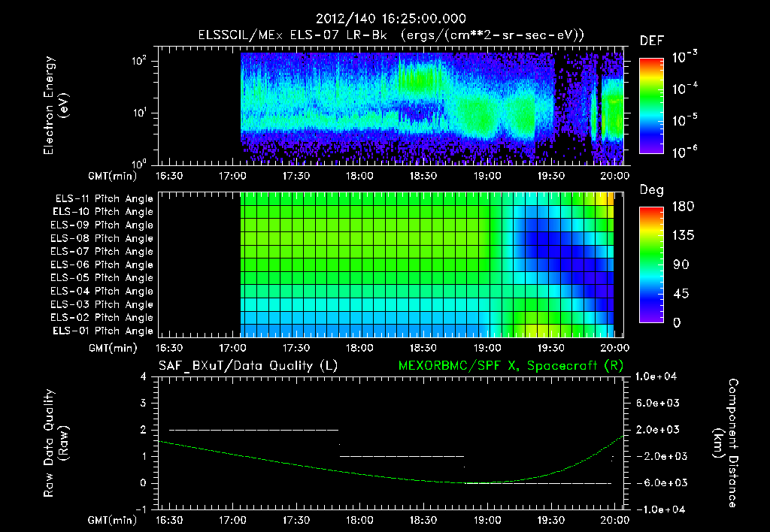Click the 1.0e+04 right axis value
The image size is (770, 532).
coord(656,376)
